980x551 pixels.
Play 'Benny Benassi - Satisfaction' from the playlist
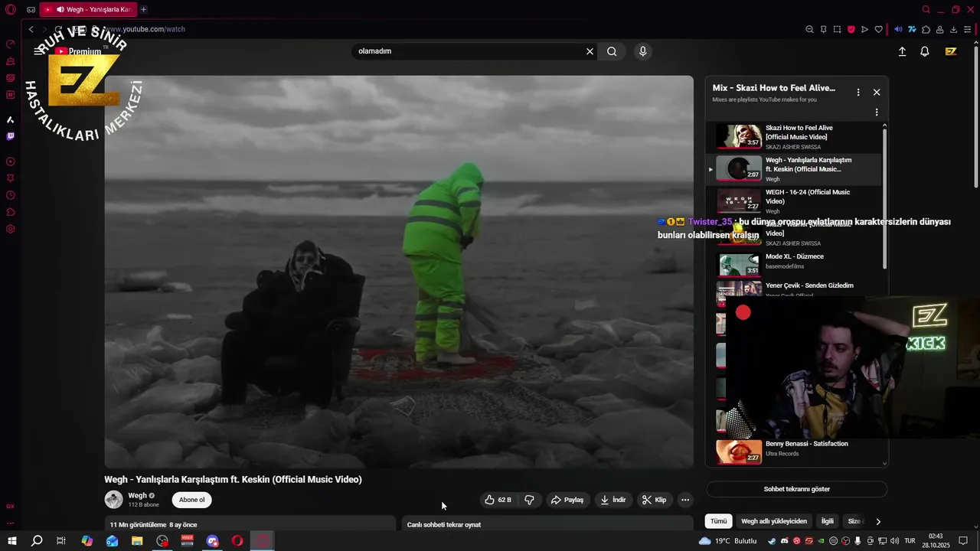[x=793, y=452]
